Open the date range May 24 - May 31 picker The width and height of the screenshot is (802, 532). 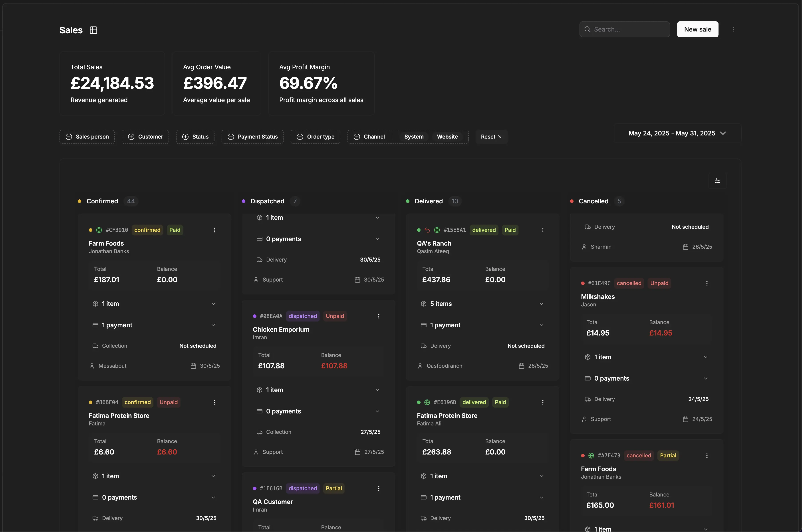tap(677, 133)
